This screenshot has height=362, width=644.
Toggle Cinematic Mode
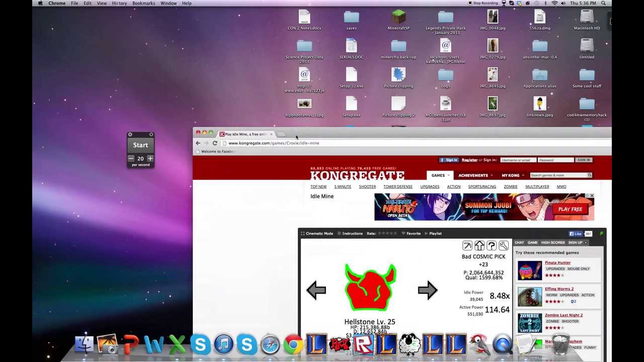pos(316,233)
